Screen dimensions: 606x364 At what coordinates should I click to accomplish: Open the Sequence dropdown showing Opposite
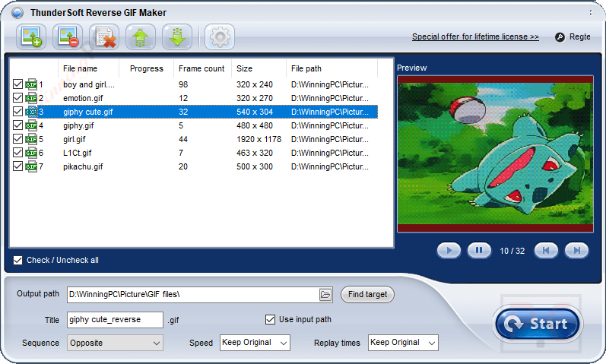click(x=115, y=343)
